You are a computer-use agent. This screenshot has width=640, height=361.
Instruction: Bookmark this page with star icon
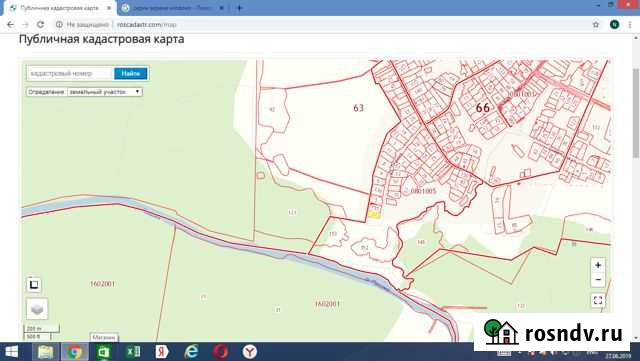tap(596, 25)
